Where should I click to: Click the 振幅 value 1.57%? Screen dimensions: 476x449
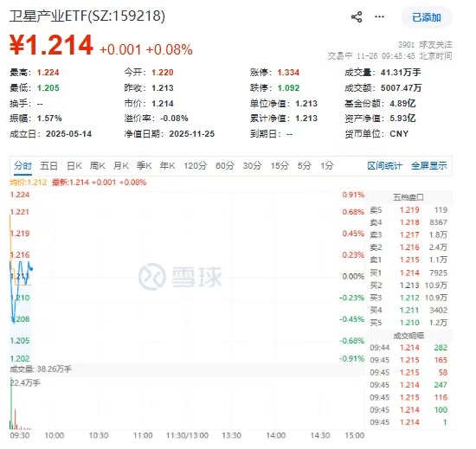pyautogui.click(x=49, y=119)
